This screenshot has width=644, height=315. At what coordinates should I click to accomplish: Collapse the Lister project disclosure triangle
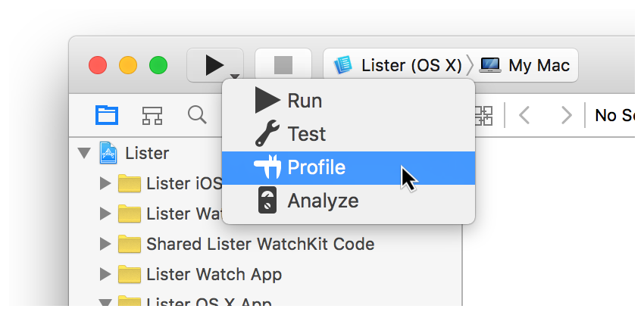(84, 154)
